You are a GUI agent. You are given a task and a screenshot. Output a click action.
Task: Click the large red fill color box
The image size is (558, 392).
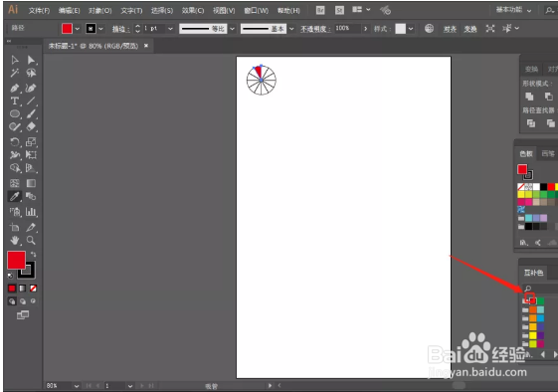click(16, 260)
